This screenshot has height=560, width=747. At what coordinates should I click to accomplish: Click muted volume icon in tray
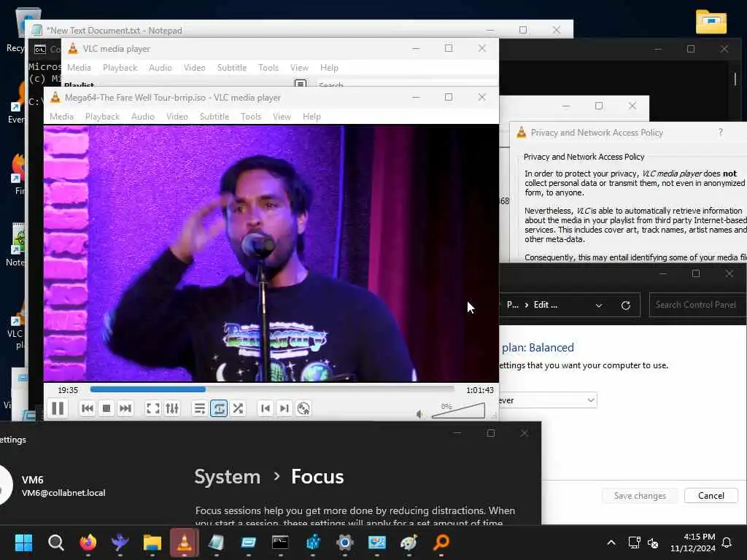click(653, 542)
